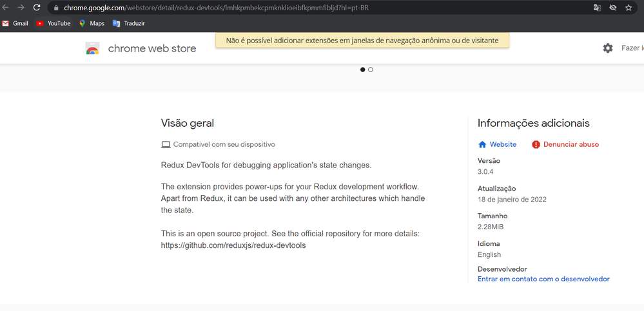Select the first carousel dot indicator

tap(363, 70)
